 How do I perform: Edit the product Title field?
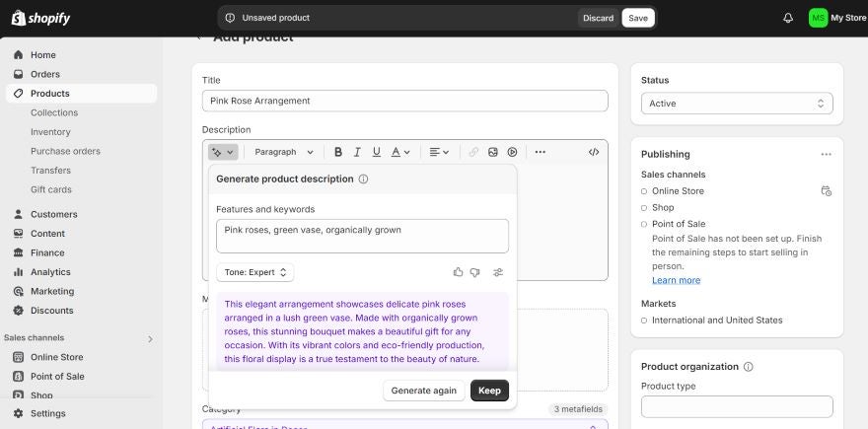click(405, 101)
